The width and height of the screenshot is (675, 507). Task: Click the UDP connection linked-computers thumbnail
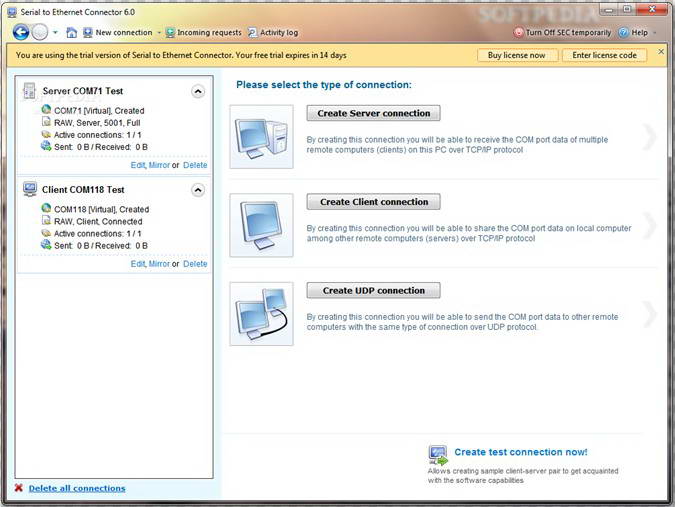(x=261, y=314)
